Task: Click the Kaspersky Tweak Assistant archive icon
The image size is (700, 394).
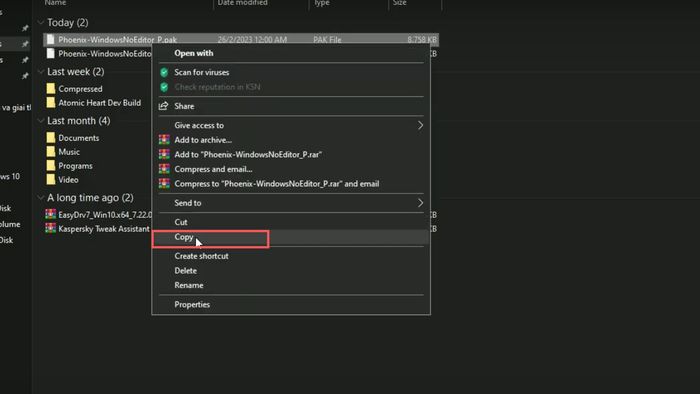Action: [x=50, y=228]
